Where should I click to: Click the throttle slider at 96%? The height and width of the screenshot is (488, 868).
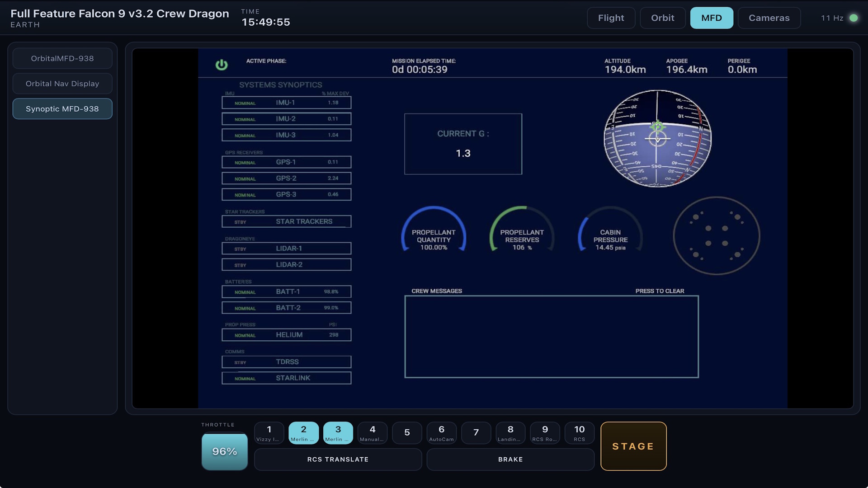[x=225, y=451]
